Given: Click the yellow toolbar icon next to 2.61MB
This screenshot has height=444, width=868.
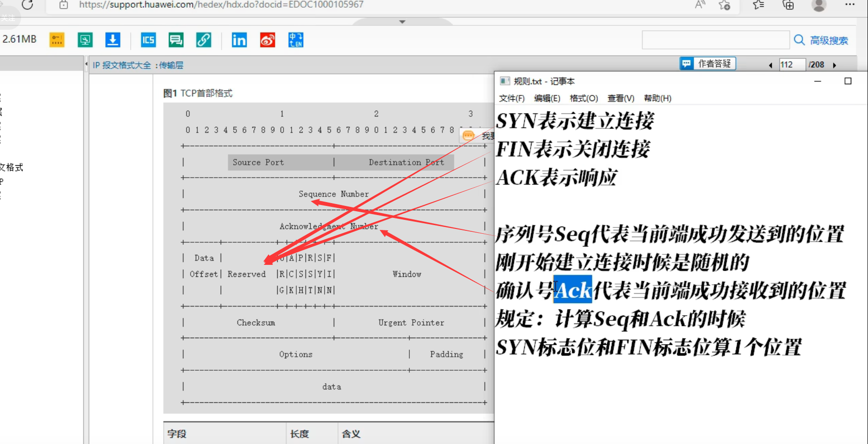Looking at the screenshot, I should (57, 40).
